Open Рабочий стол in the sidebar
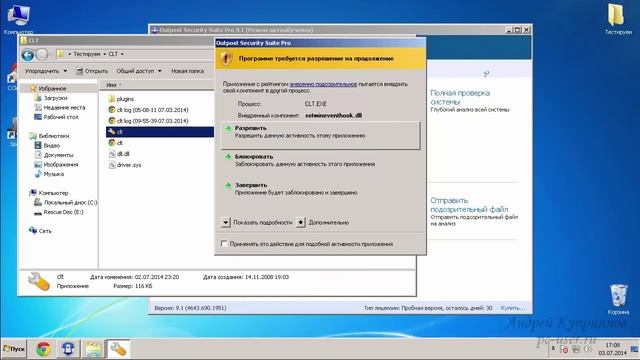The width and height of the screenshot is (640, 360). [x=56, y=117]
